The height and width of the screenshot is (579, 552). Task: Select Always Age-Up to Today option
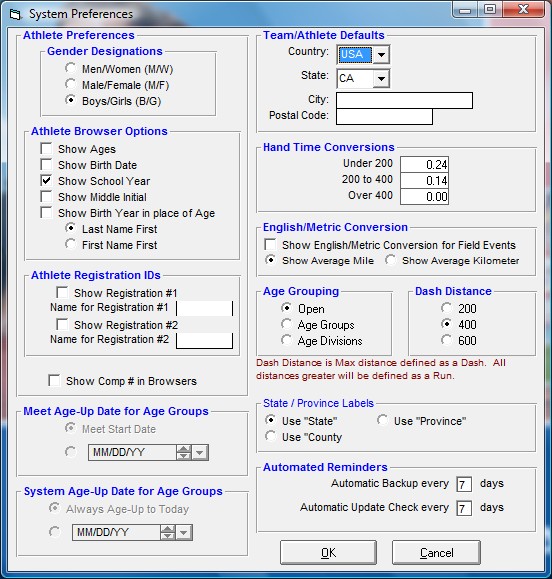coord(54,508)
